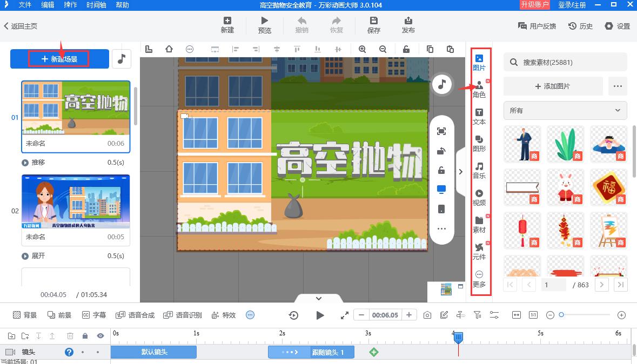Open the 所有 (All) category dropdown
This screenshot has width=637, height=364.
point(565,110)
